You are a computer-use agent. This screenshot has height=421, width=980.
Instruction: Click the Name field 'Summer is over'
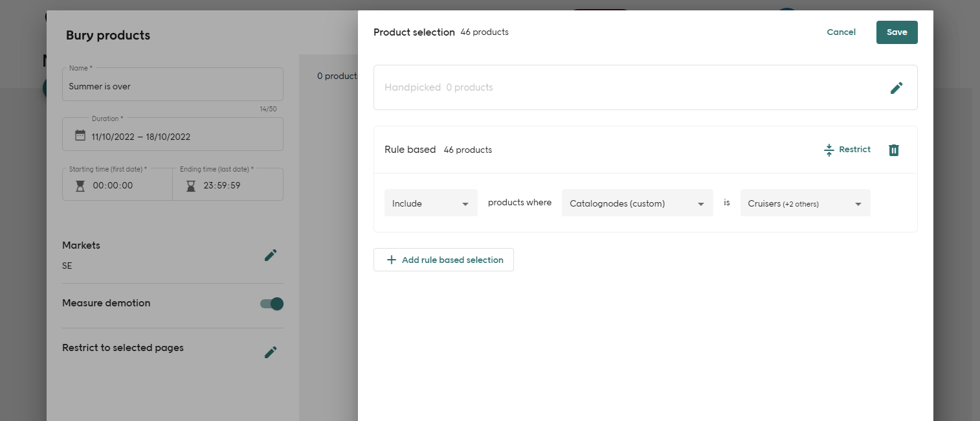[x=173, y=84]
